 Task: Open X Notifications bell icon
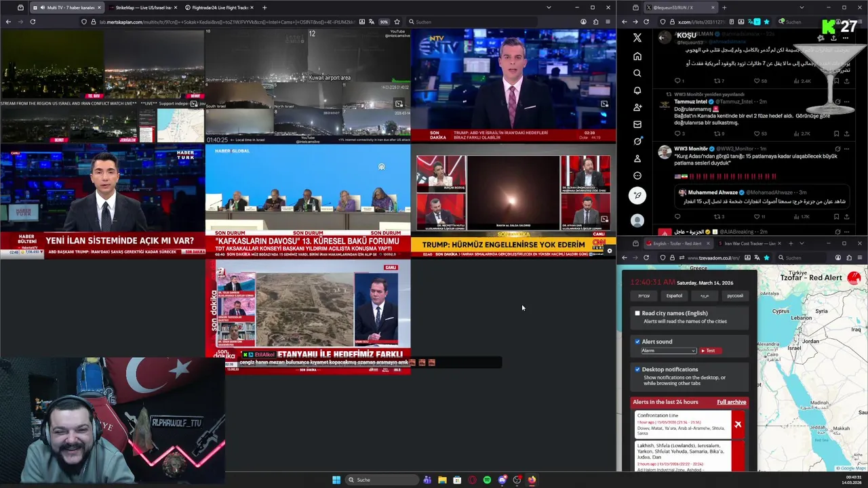[x=637, y=90]
